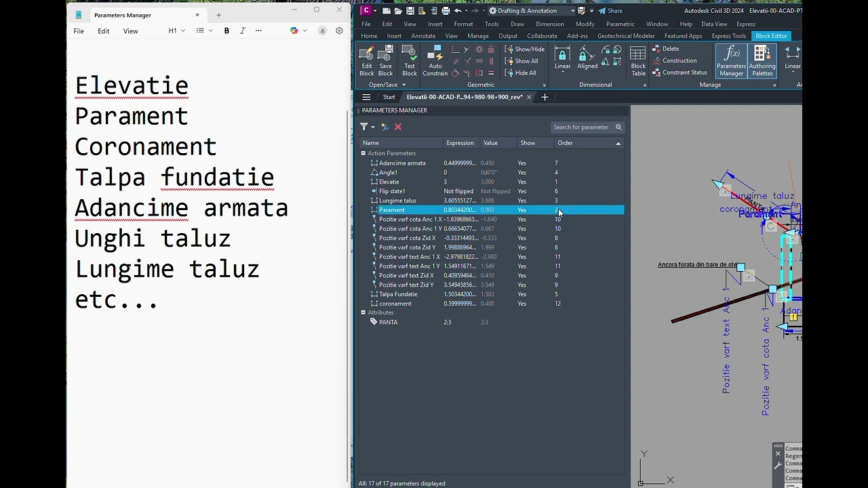Toggle Show value for Talpa Fundatie row
This screenshot has height=488, width=868.
pos(522,294)
